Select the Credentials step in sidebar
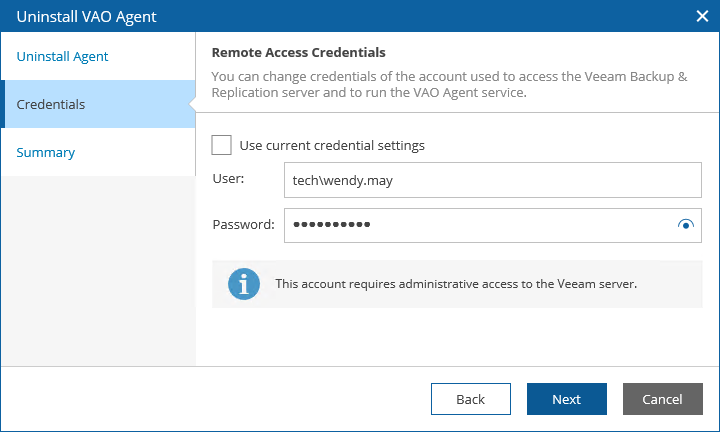 pyautogui.click(x=51, y=104)
